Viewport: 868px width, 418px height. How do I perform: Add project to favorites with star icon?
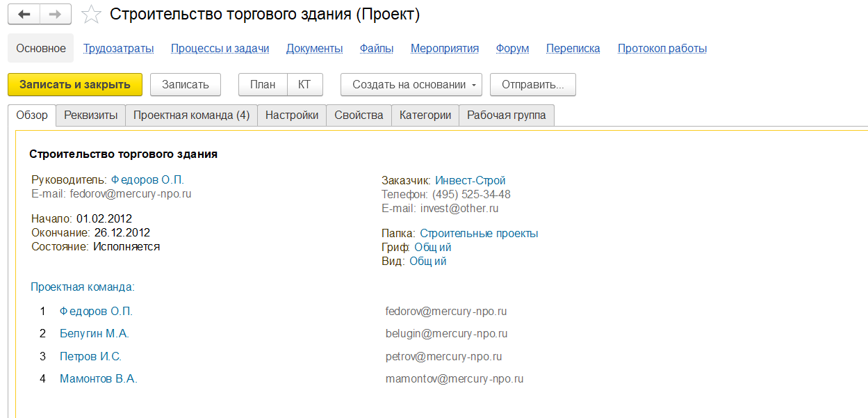click(x=90, y=15)
